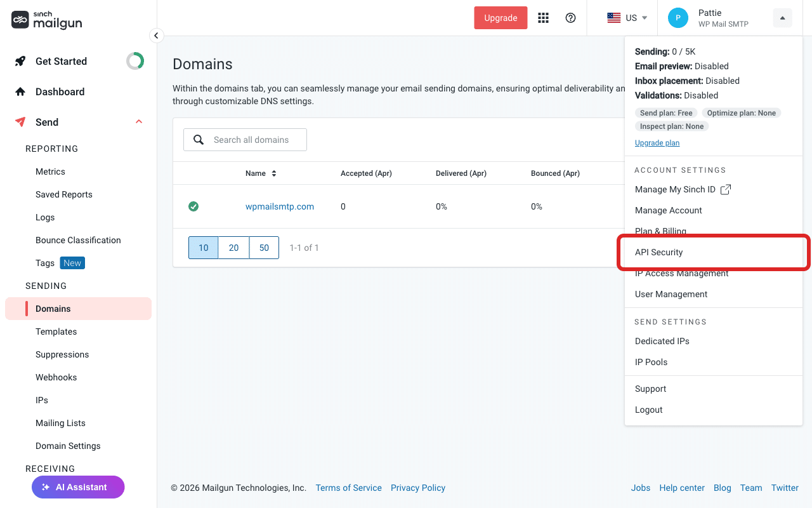Launch the AI Assistant

[x=78, y=487]
